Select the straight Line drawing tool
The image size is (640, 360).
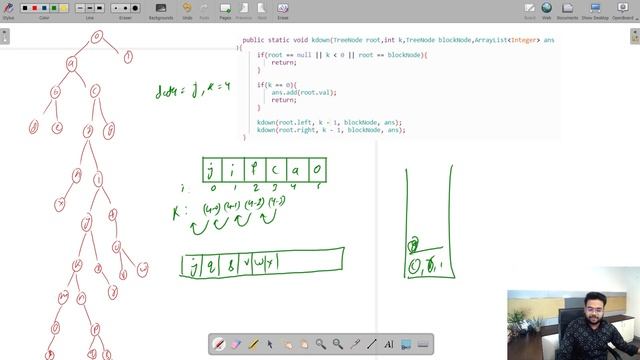tap(371, 344)
